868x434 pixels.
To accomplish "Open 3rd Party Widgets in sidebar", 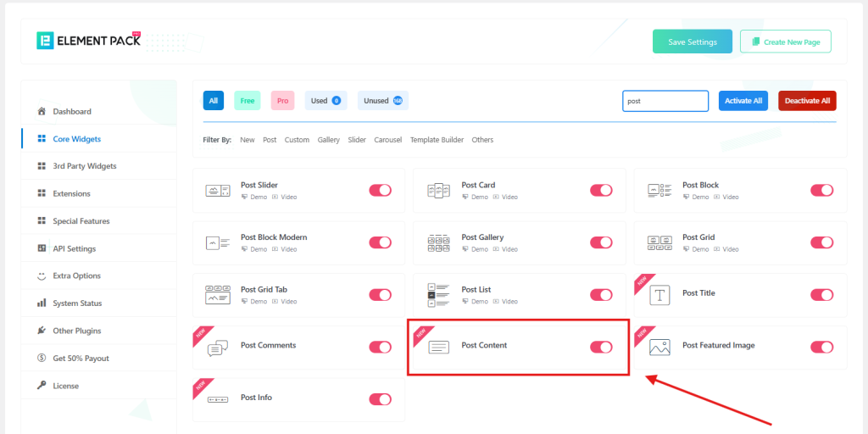I will pyautogui.click(x=85, y=166).
